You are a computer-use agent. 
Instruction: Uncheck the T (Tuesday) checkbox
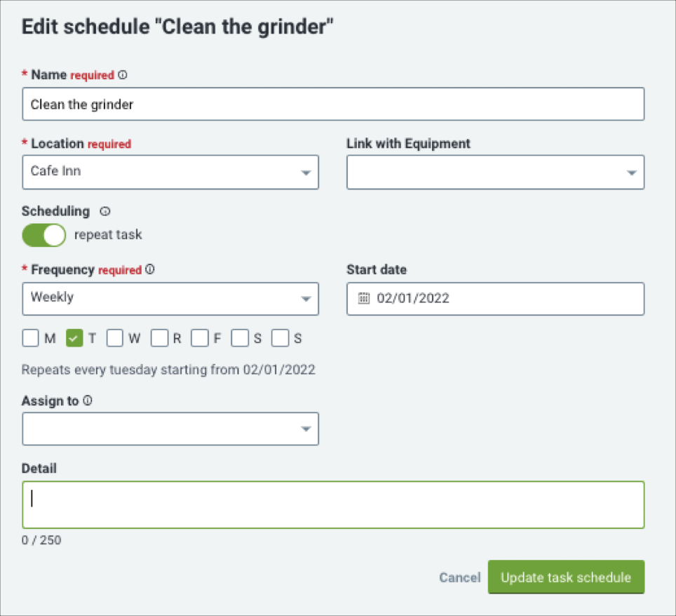(74, 338)
